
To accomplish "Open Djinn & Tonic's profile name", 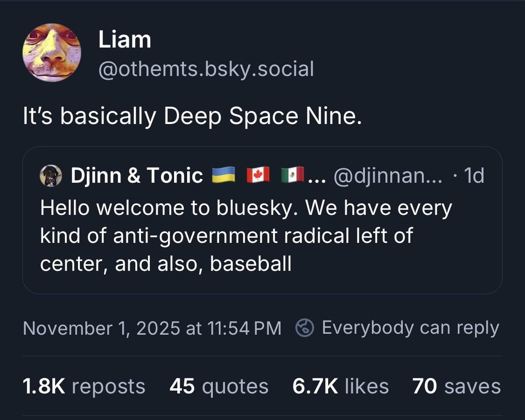I will [137, 176].
